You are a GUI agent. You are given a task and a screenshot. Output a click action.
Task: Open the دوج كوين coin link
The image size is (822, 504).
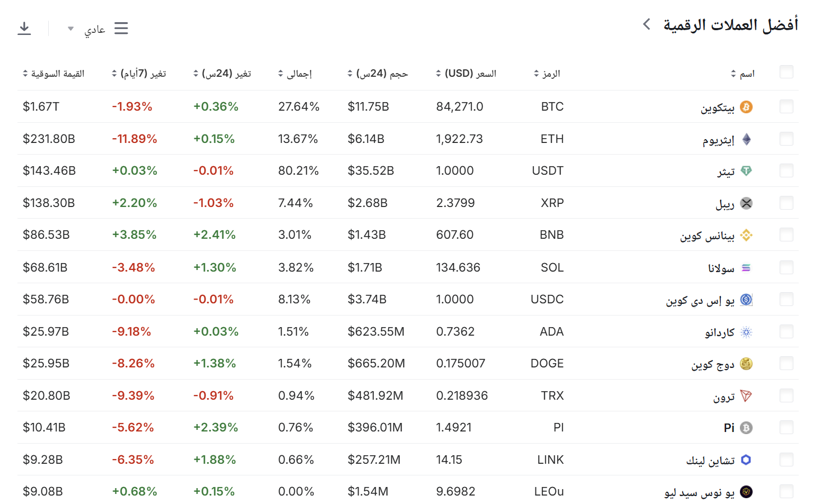[713, 365]
